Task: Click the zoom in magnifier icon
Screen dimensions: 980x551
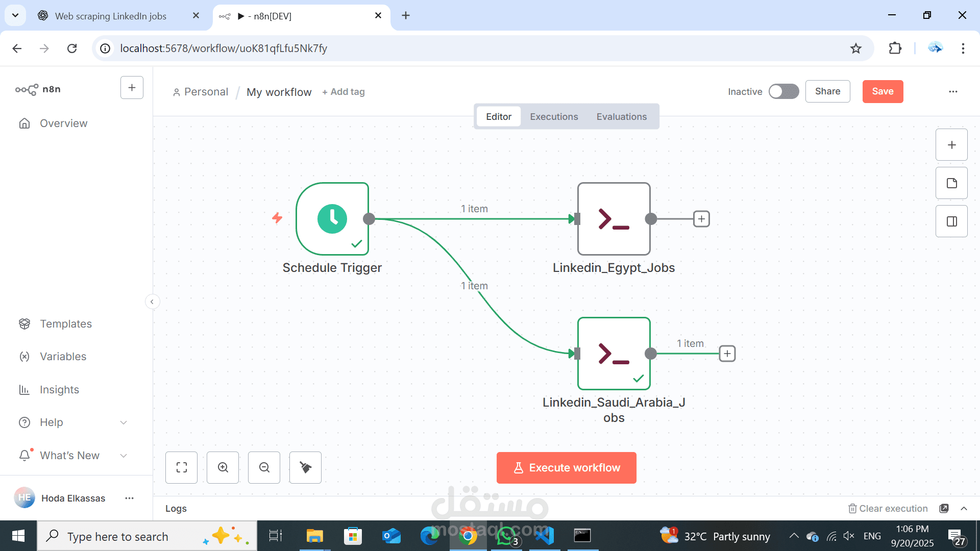Action: pyautogui.click(x=223, y=467)
